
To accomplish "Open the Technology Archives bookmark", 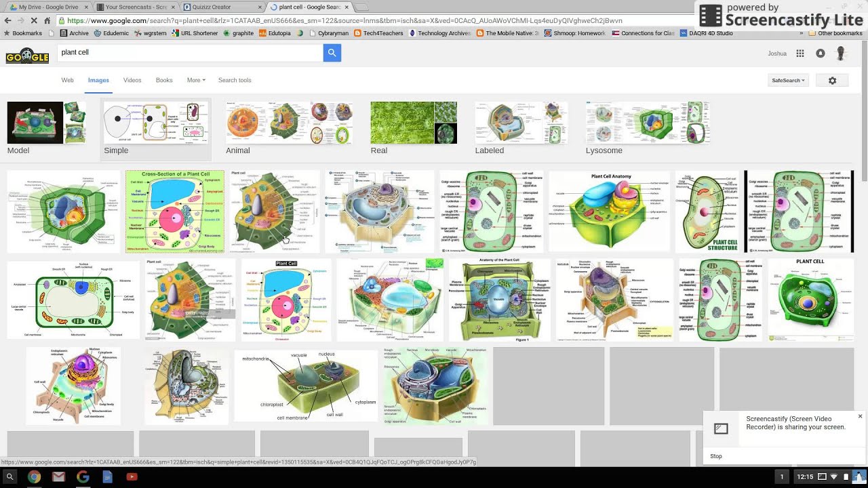I will pos(439,33).
